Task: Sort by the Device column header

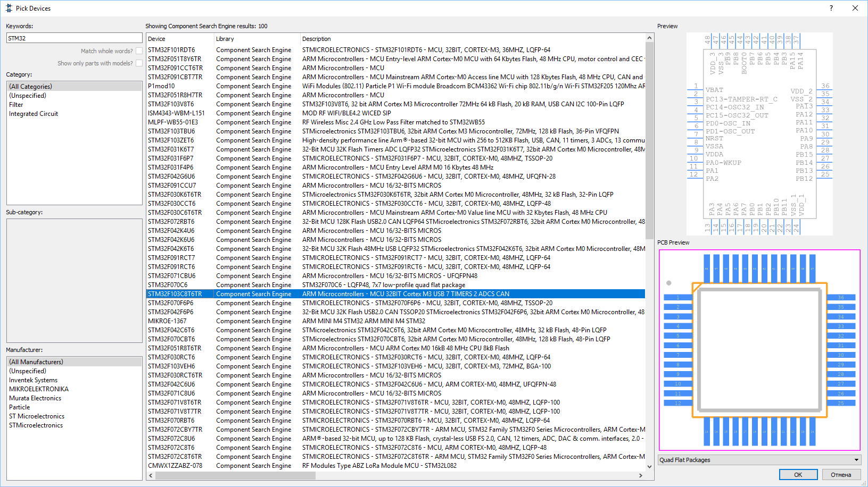Action: click(x=180, y=39)
